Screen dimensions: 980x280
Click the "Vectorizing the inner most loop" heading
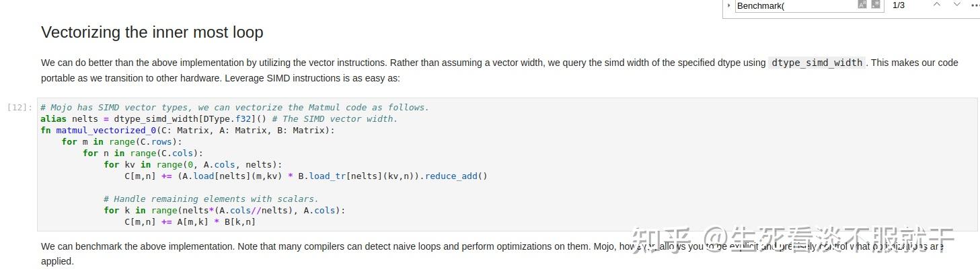point(152,32)
